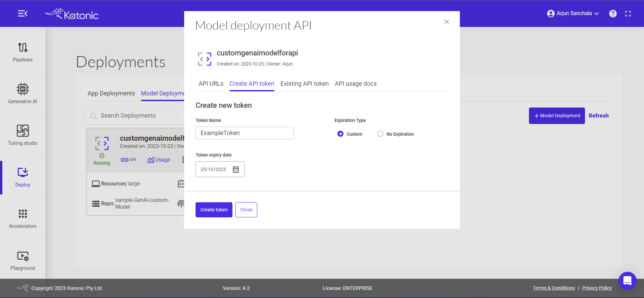Image resolution: width=644 pixels, height=298 pixels.
Task: Click the Token Name input field
Action: pyautogui.click(x=245, y=133)
